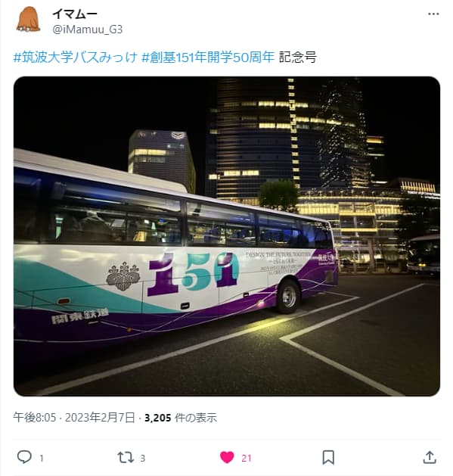453x476 pixels.
Task: Open the reply speech bubble icon
Action: [x=24, y=457]
